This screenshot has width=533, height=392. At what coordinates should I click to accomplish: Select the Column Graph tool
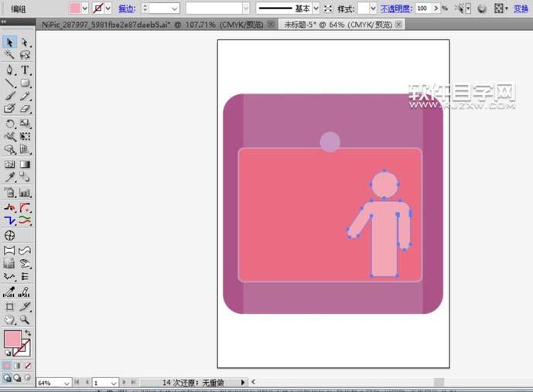[x=25, y=193]
